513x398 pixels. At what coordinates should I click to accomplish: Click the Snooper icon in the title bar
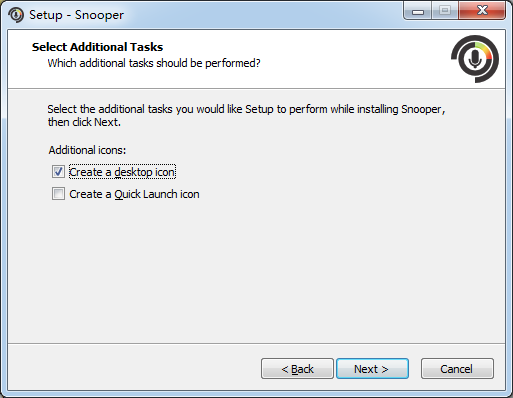16,15
